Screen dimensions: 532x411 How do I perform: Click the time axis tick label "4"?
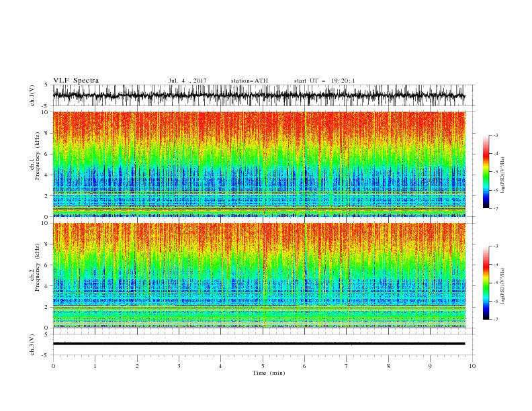coord(220,366)
